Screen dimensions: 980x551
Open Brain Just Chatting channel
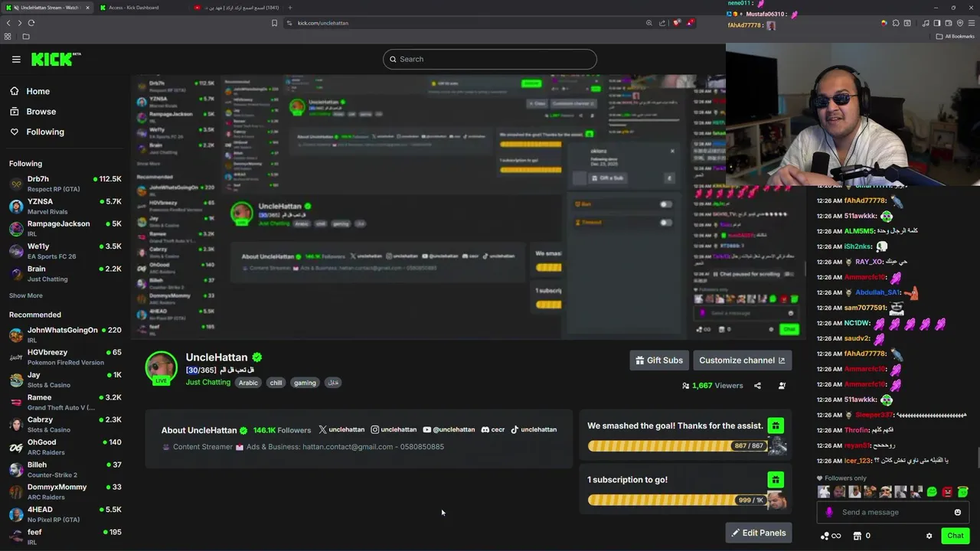coord(65,274)
